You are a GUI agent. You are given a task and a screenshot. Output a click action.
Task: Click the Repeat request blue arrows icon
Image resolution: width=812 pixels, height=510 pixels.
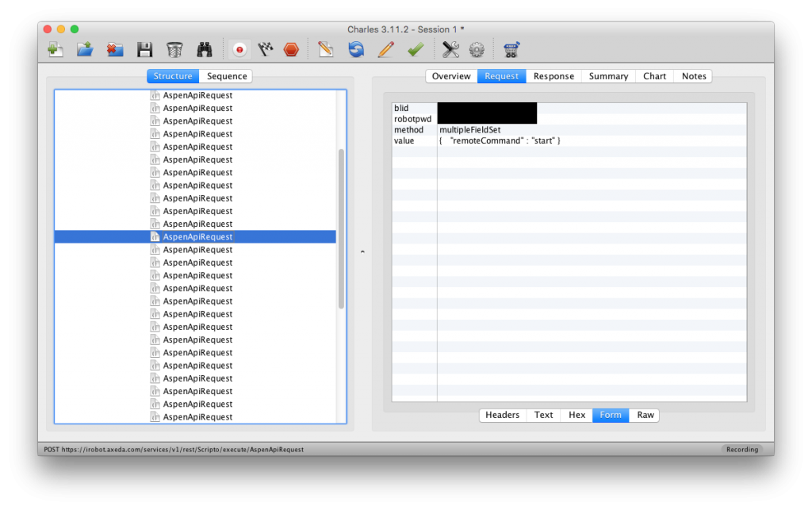click(x=356, y=50)
